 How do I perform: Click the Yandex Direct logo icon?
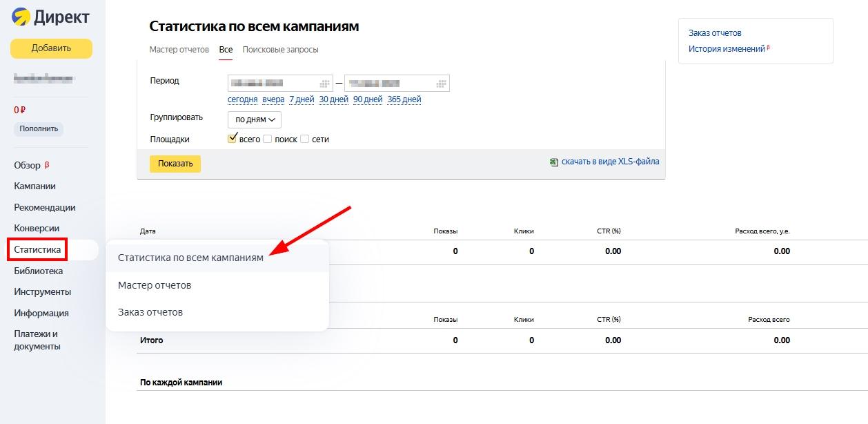21,18
